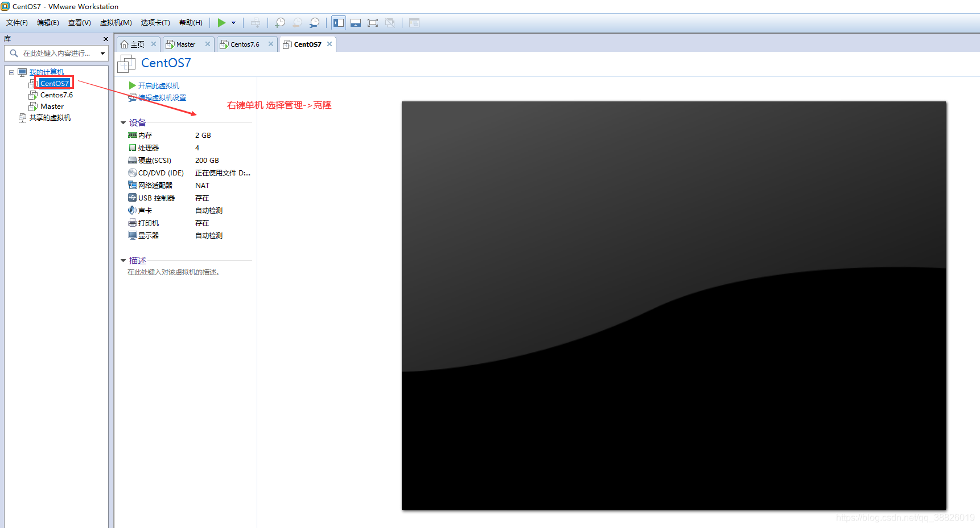The width and height of the screenshot is (980, 528).
Task: Click the 200 GB disk size value
Action: coord(207,160)
